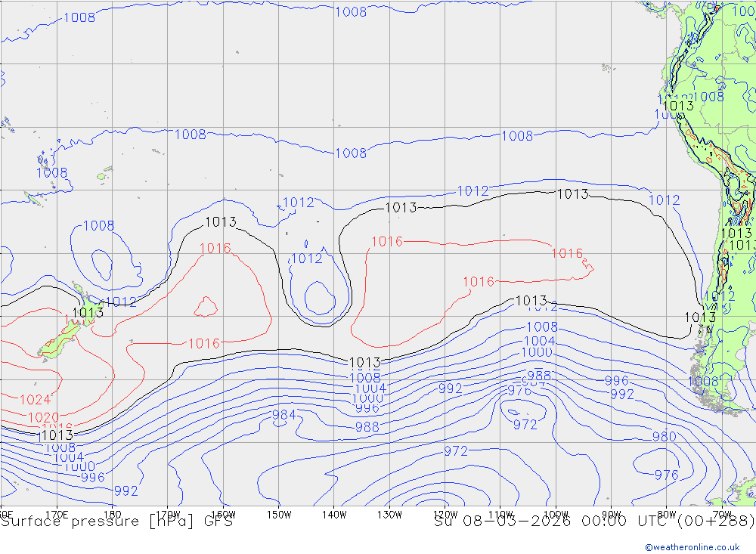Screen dimensions: 756x554
Task: Click the weatheronline.co.uk copyright link
Action: (x=692, y=546)
